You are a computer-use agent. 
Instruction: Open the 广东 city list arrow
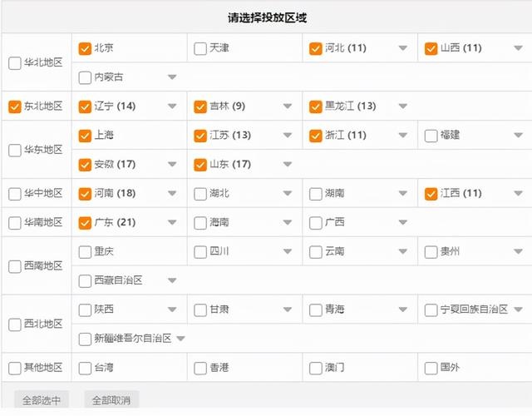(172, 222)
